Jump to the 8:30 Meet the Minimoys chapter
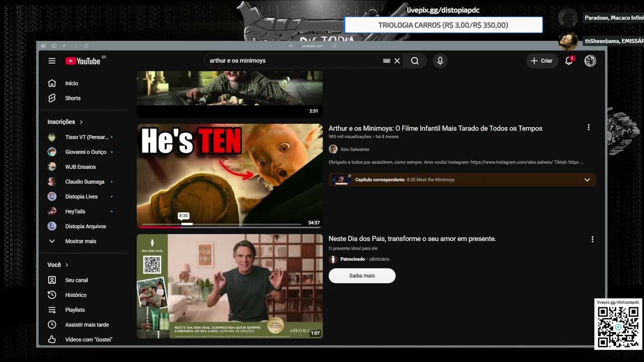Viewport: 644px width, 362px height. point(430,180)
